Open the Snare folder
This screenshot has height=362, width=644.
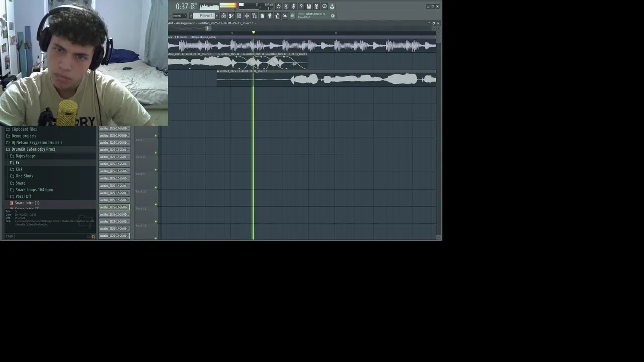[x=20, y=183]
